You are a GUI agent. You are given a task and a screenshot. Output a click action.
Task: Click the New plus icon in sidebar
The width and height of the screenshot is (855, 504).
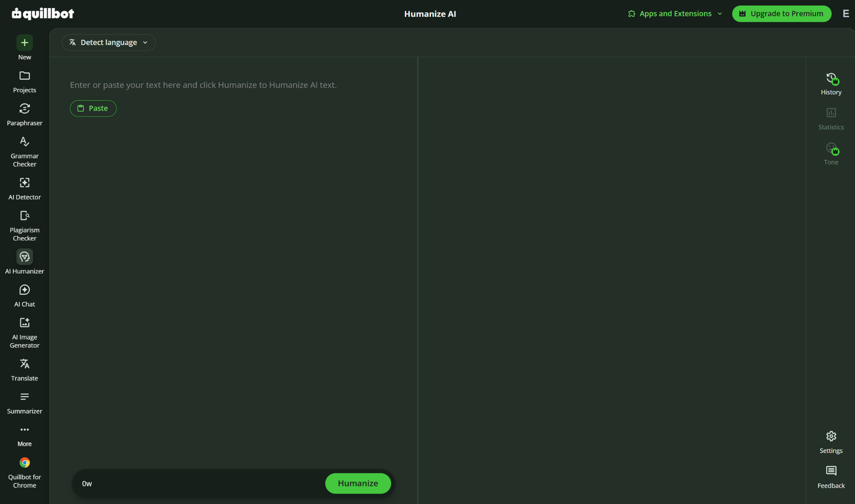pos(24,43)
